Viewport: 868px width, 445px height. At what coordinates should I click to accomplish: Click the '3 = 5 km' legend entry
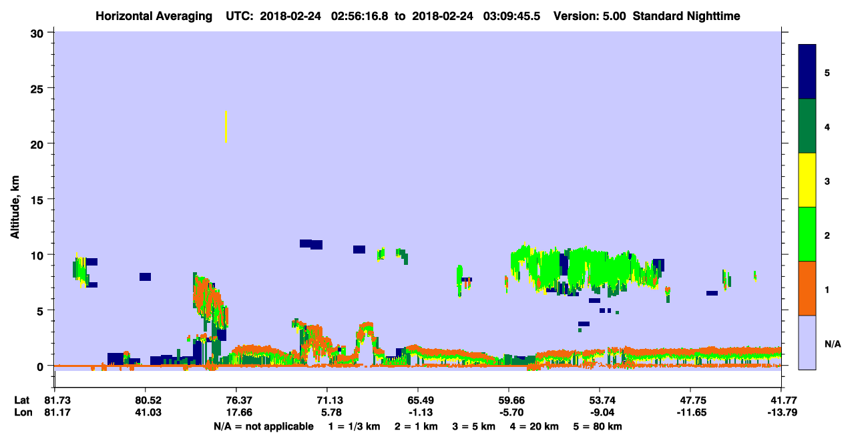[473, 426]
